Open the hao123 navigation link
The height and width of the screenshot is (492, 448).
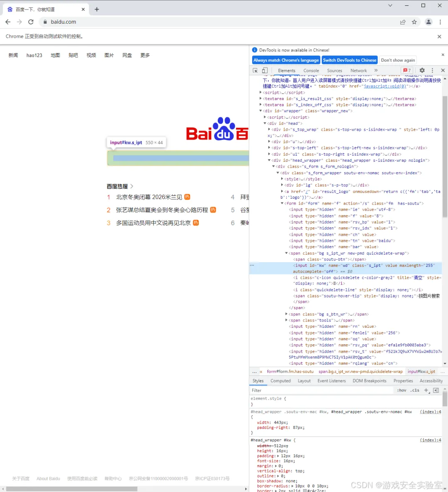pyautogui.click(x=34, y=55)
